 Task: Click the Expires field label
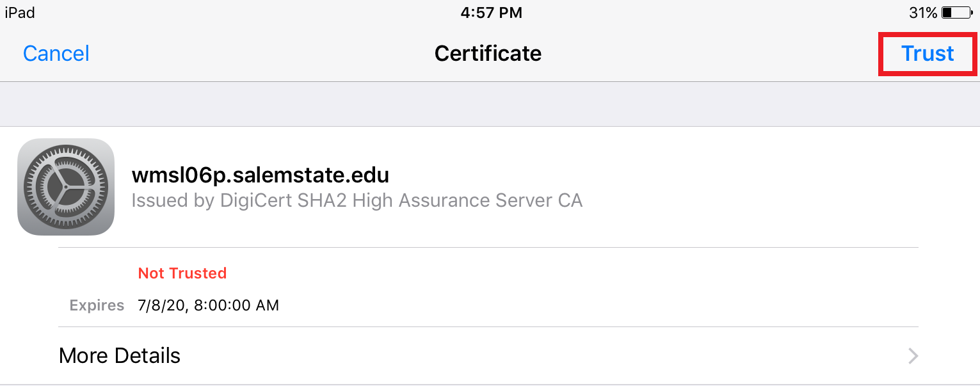tap(97, 305)
